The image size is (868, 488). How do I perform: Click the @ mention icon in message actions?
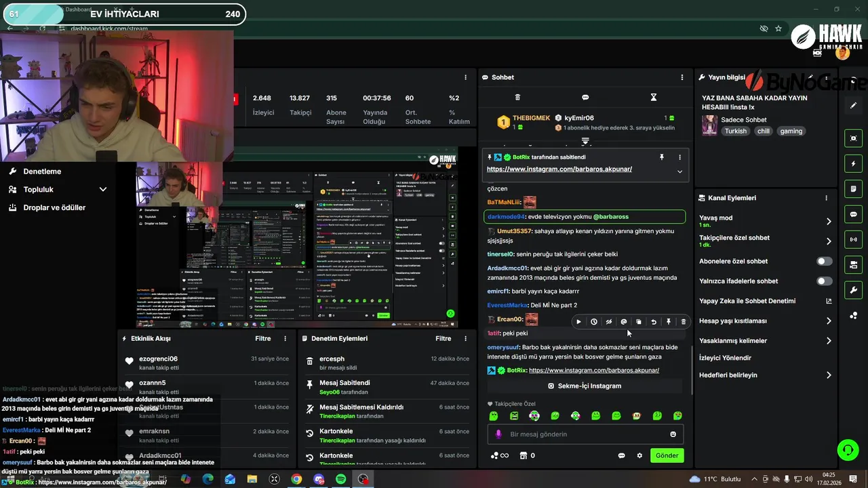[623, 322]
